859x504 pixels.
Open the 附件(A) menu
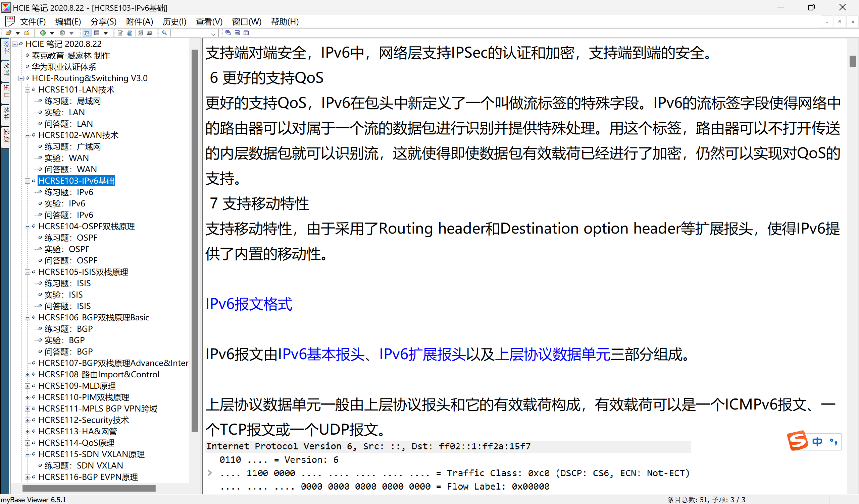(139, 22)
